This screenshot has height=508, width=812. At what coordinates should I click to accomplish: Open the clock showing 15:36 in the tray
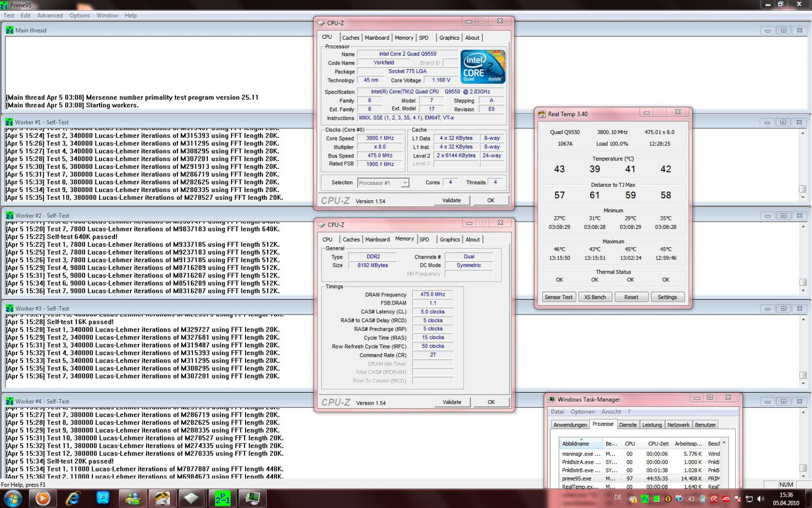(x=786, y=499)
